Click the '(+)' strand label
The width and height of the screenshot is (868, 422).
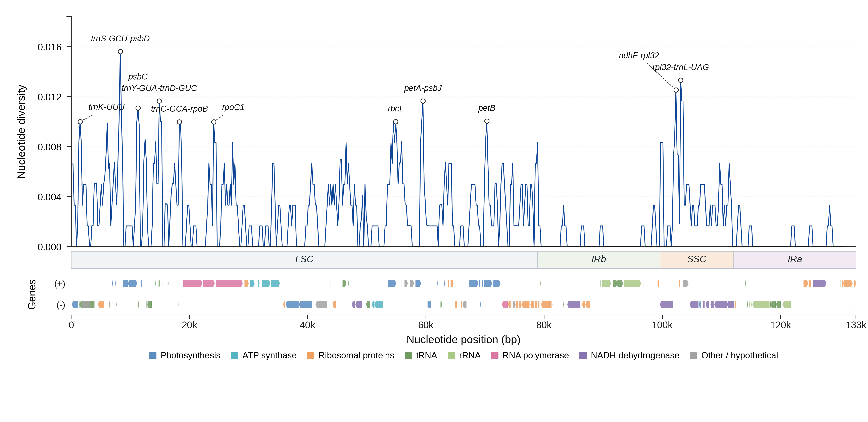[60, 284]
